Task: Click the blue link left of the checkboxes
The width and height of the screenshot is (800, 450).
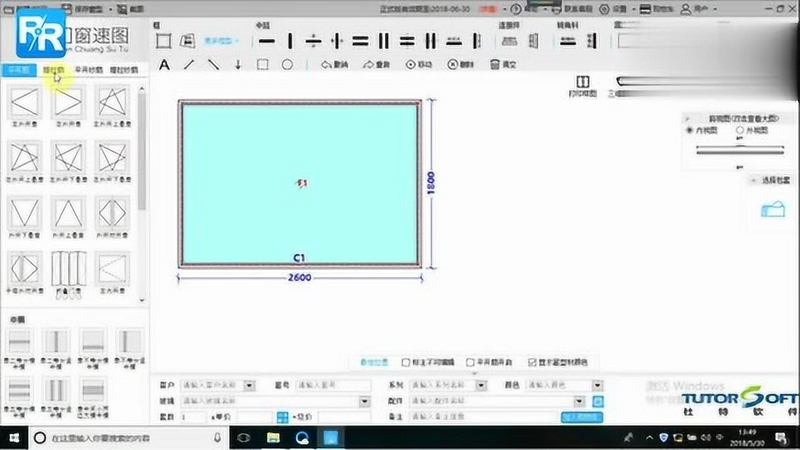Action: pyautogui.click(x=374, y=362)
